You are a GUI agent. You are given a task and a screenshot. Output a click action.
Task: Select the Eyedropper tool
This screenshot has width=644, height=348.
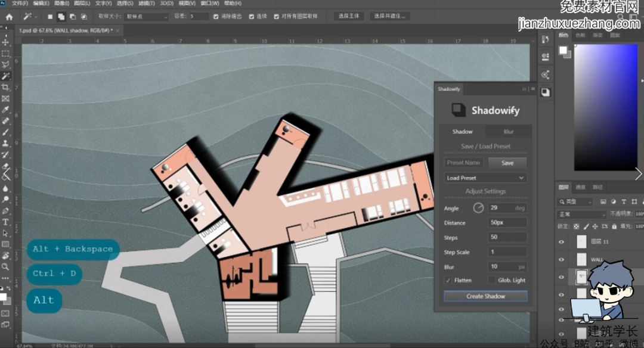click(x=6, y=110)
